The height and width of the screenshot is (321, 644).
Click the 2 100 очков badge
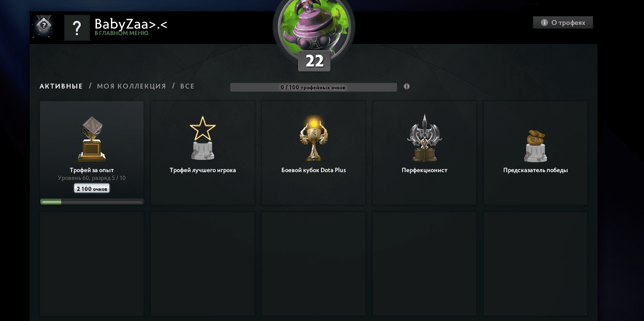[92, 188]
